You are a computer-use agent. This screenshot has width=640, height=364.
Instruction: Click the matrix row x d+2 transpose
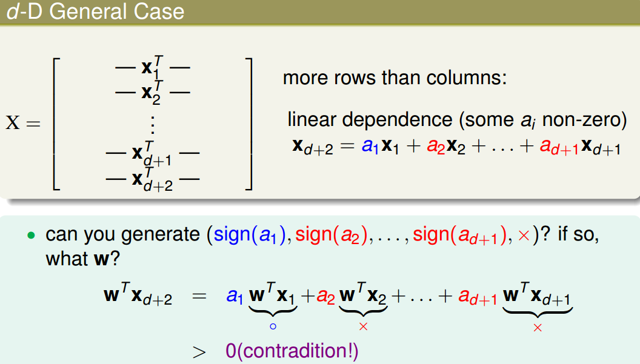point(153,179)
